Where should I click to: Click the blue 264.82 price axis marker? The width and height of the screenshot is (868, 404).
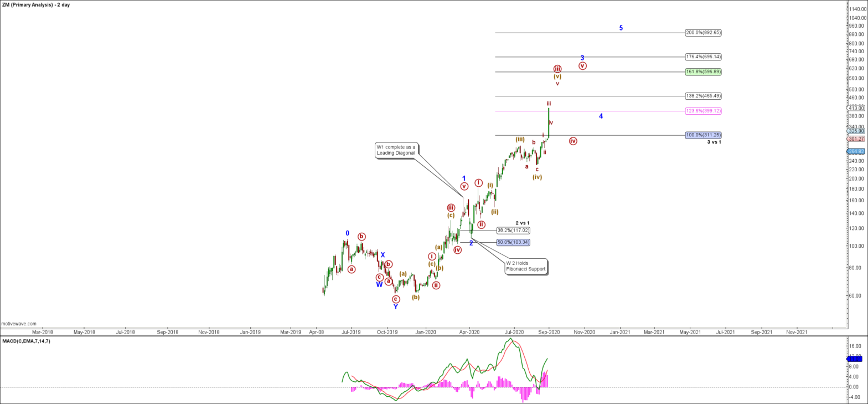tap(857, 151)
